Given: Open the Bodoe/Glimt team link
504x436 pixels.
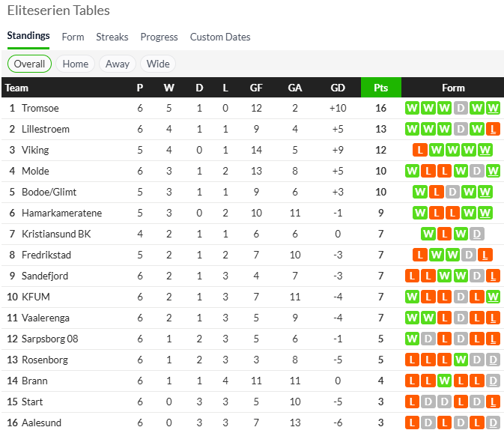Looking at the screenshot, I should pos(49,192).
